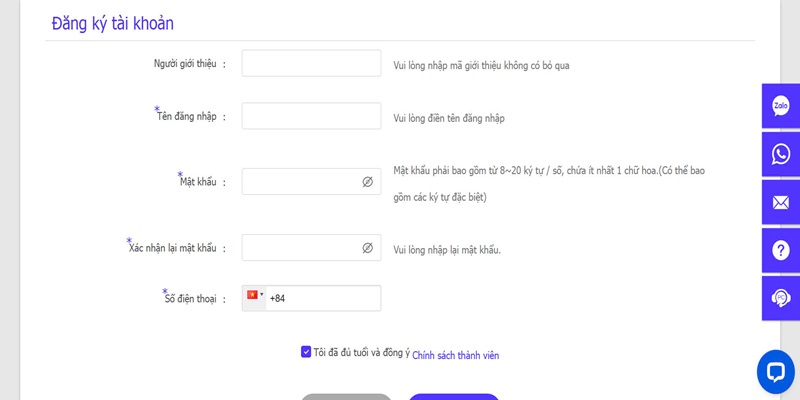This screenshot has height=400, width=800.
Task: Click the PC customer support headset icon
Action: 781,298
